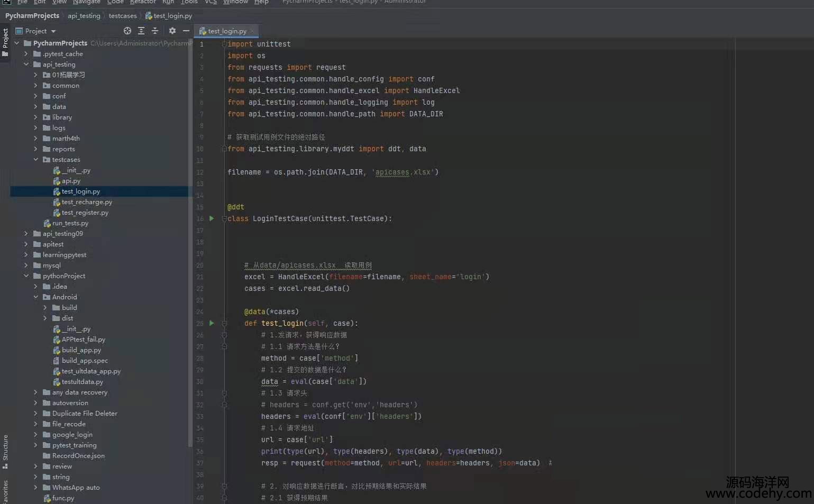This screenshot has height=504, width=814.
Task: Toggle the Structure tool window stripe button
Action: (x=5, y=452)
